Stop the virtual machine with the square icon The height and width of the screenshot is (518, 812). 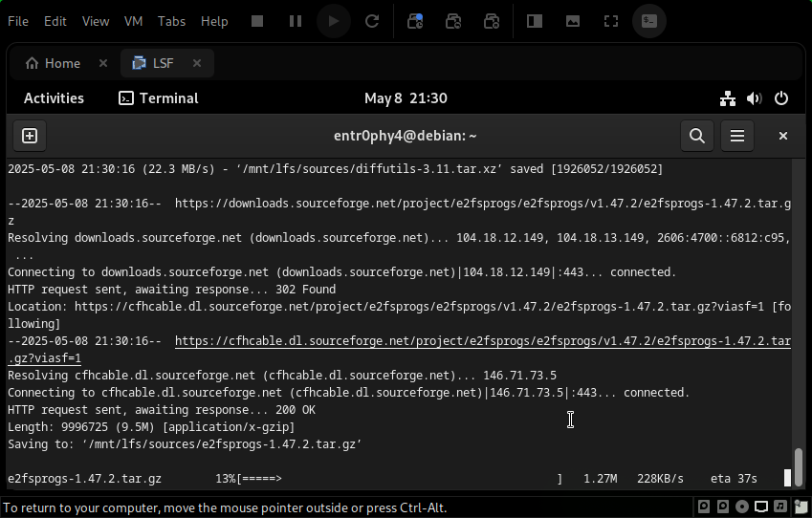click(x=257, y=20)
